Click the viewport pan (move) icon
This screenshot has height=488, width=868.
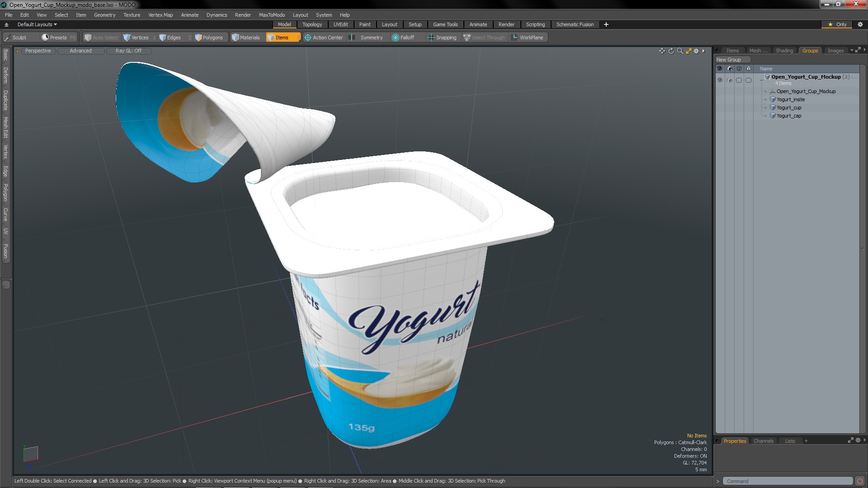662,51
